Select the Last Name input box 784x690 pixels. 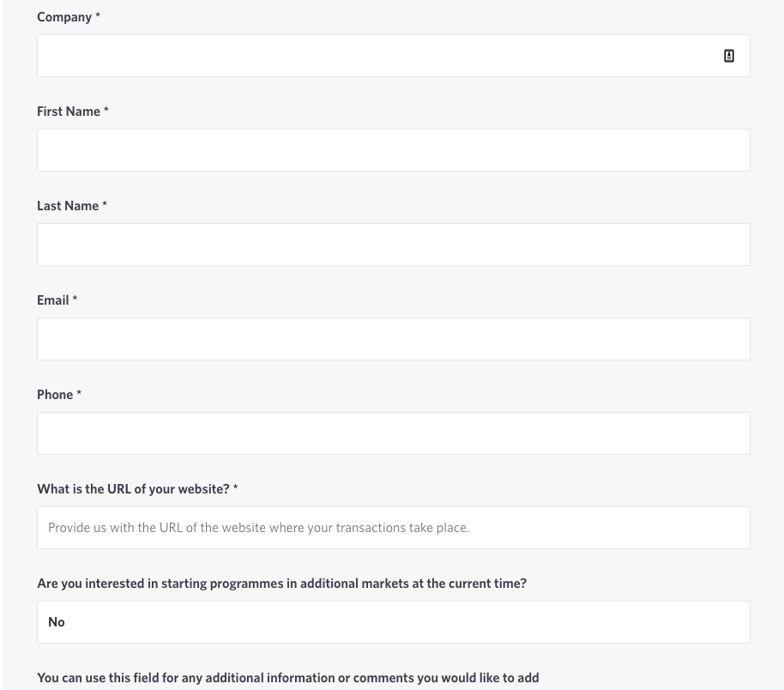tap(393, 245)
